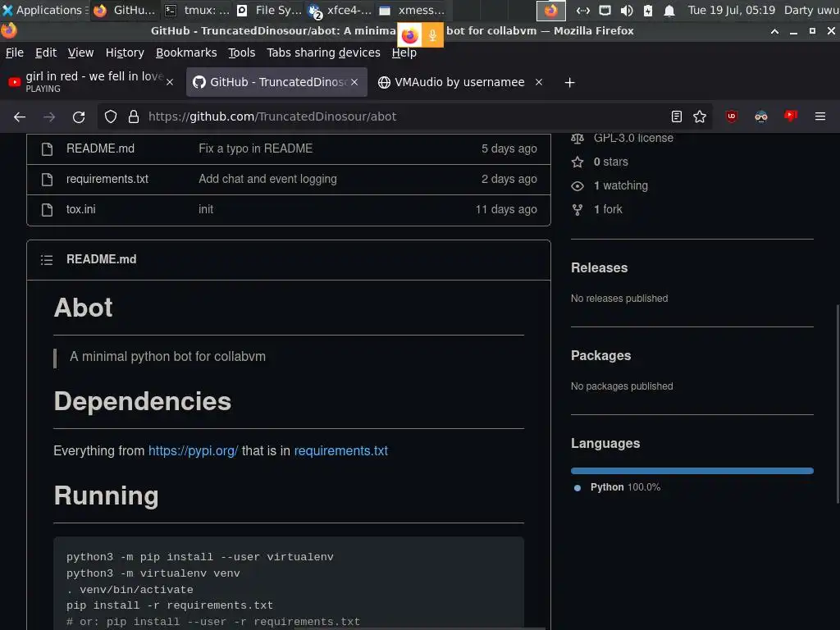Close the GitHub TruncatedDinosour tab

pyautogui.click(x=354, y=82)
